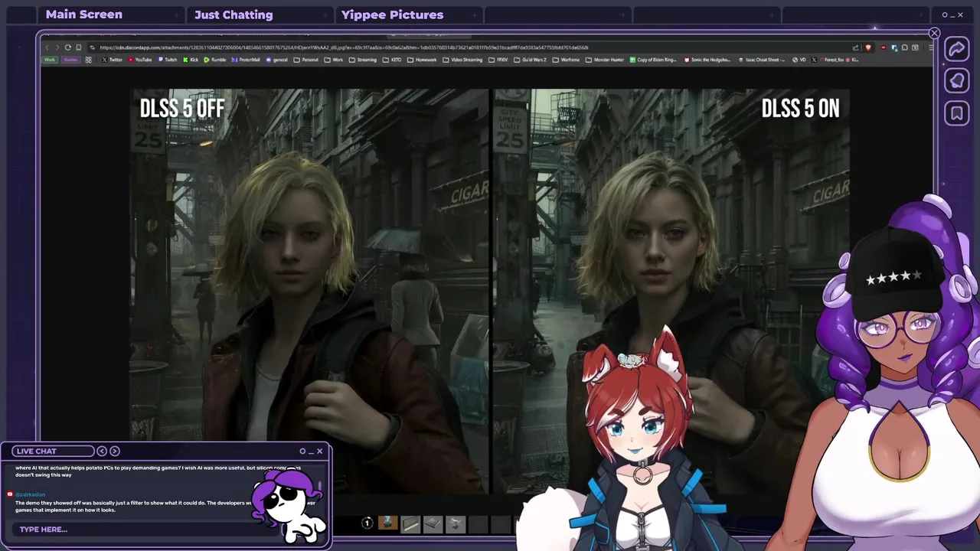Click the TYPE HERE chat input

145,530
